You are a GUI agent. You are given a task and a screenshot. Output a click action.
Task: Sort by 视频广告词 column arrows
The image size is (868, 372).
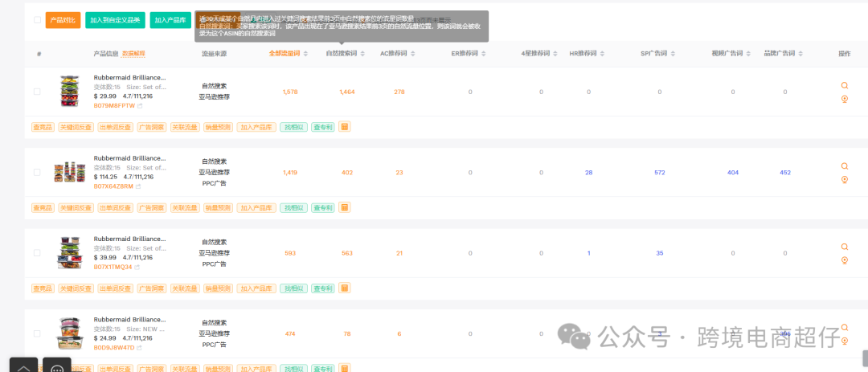tap(748, 54)
